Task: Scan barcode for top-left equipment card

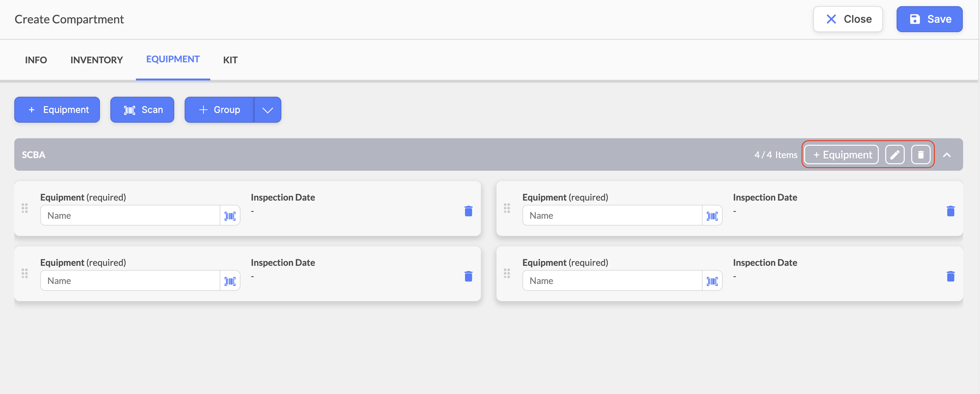Action: coord(230,215)
